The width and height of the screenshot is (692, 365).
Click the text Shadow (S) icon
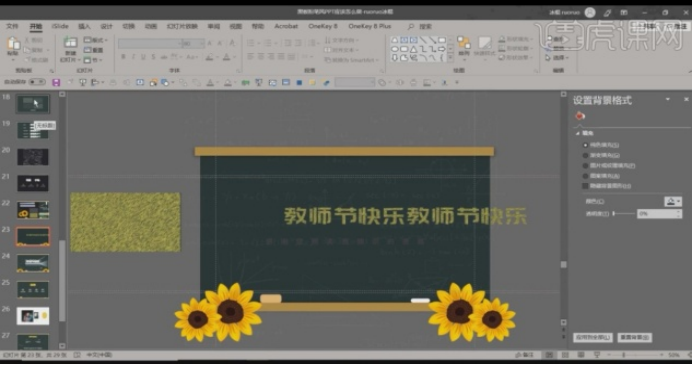(x=153, y=57)
